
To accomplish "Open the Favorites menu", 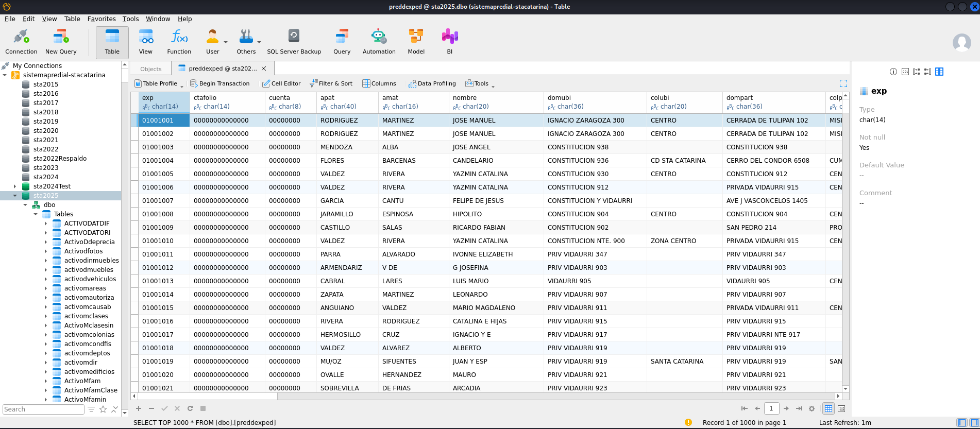I will point(102,19).
